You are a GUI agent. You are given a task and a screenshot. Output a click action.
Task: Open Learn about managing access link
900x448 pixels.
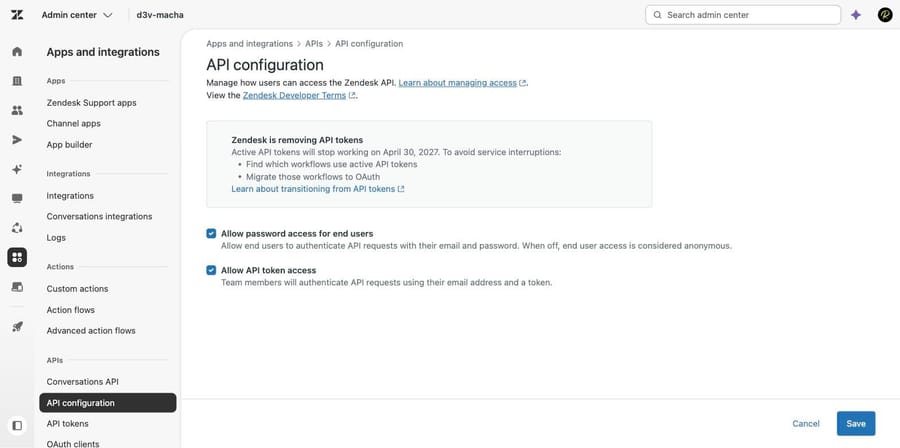click(x=457, y=83)
